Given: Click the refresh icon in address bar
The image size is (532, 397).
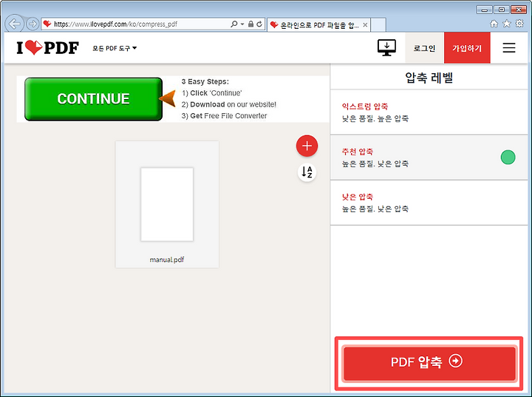Looking at the screenshot, I should pyautogui.click(x=259, y=24).
